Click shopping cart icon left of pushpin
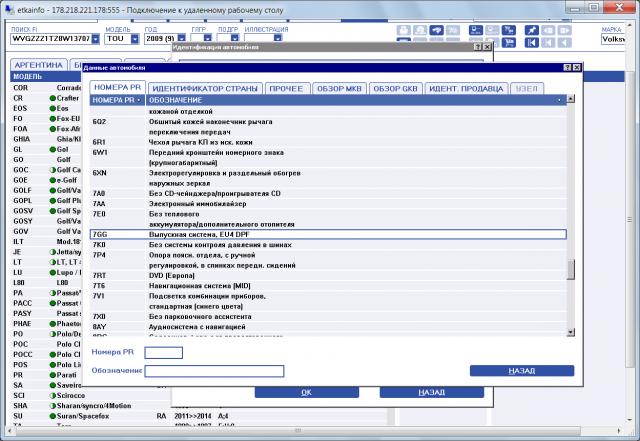 [509, 31]
